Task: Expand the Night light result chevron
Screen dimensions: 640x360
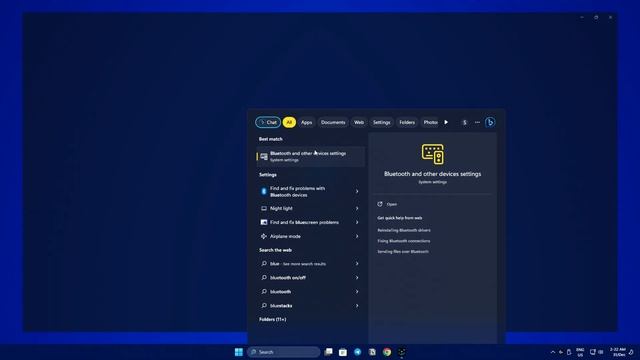Action: click(357, 209)
